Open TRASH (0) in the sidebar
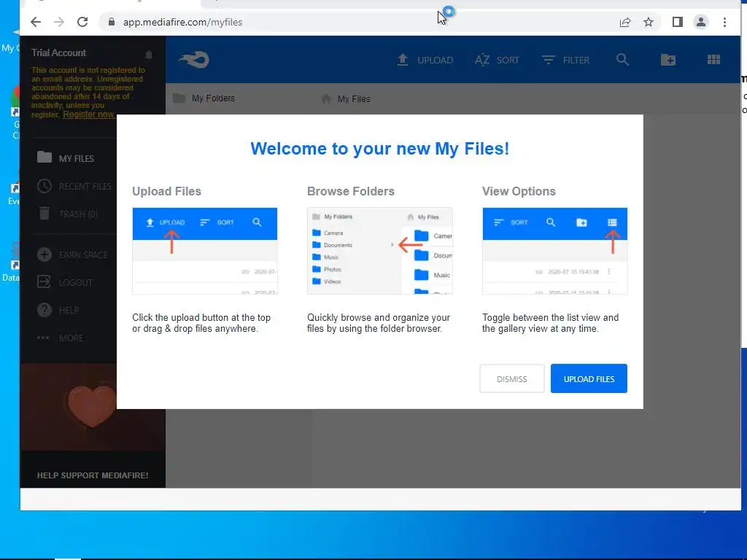Viewport: 747px width, 560px height. coord(68,214)
